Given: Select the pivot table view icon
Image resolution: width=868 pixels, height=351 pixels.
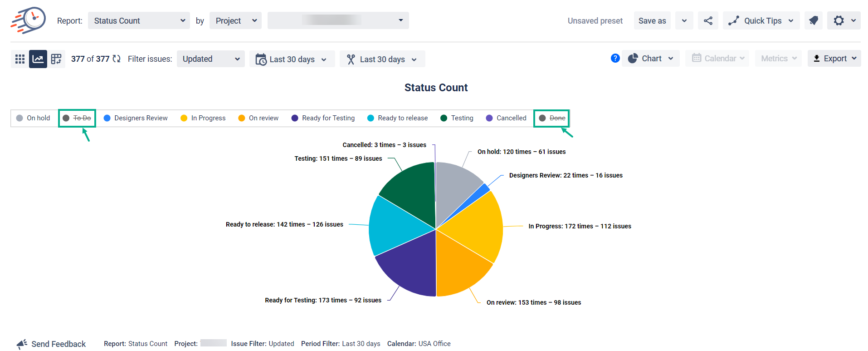Looking at the screenshot, I should [x=56, y=59].
